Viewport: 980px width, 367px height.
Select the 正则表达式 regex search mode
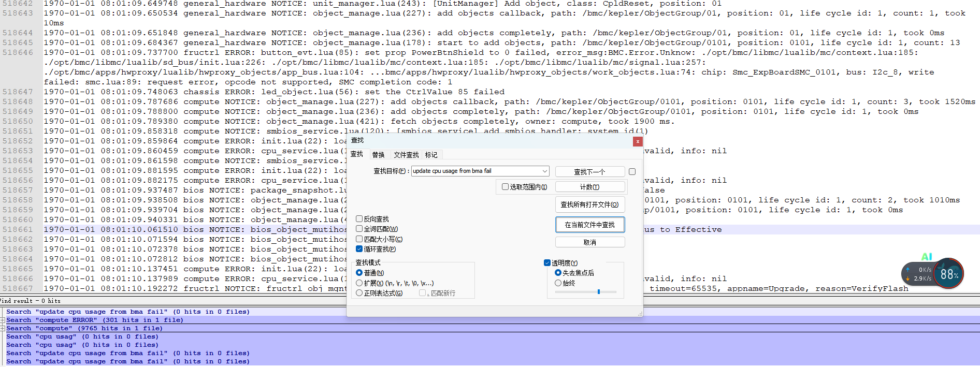[x=359, y=293]
